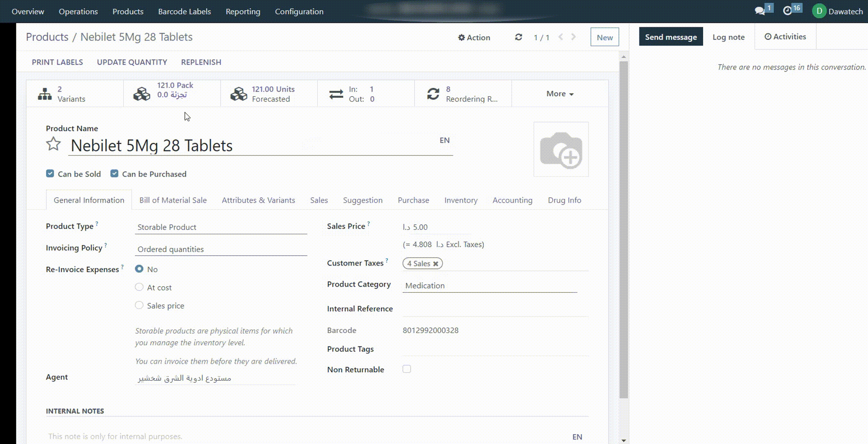Viewport: 868px width, 444px height.
Task: Select the At cost radio option
Action: [139, 287]
